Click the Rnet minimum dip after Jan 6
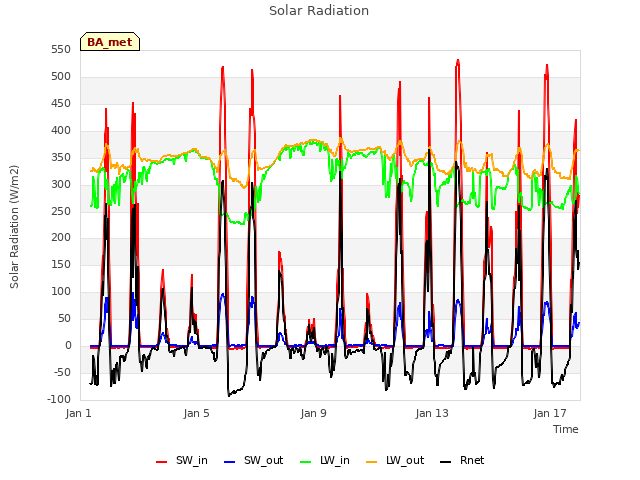The image size is (640, 480). 229,395
